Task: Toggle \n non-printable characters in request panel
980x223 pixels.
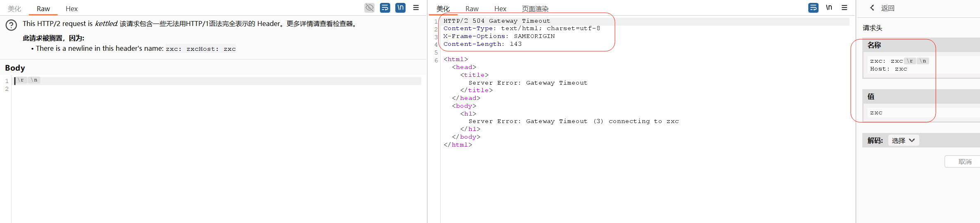Action: [x=400, y=8]
